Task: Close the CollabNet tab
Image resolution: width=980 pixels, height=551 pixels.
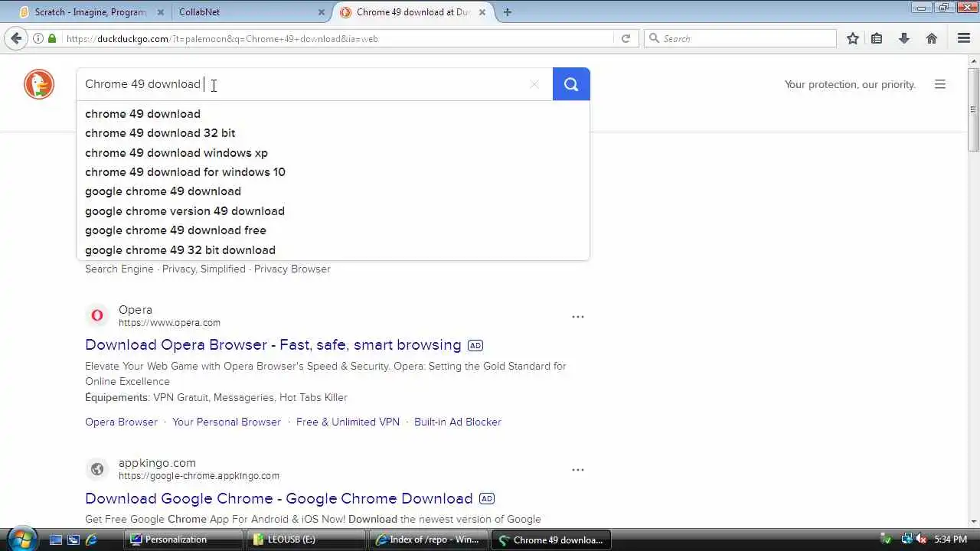Action: coord(322,12)
